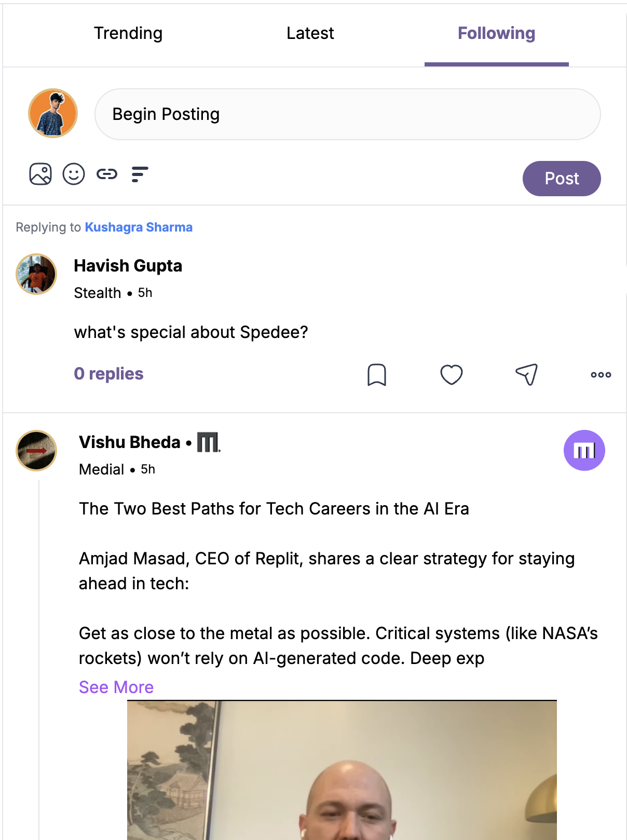
Task: Open Havish Gupta's profile picture
Action: 36,274
